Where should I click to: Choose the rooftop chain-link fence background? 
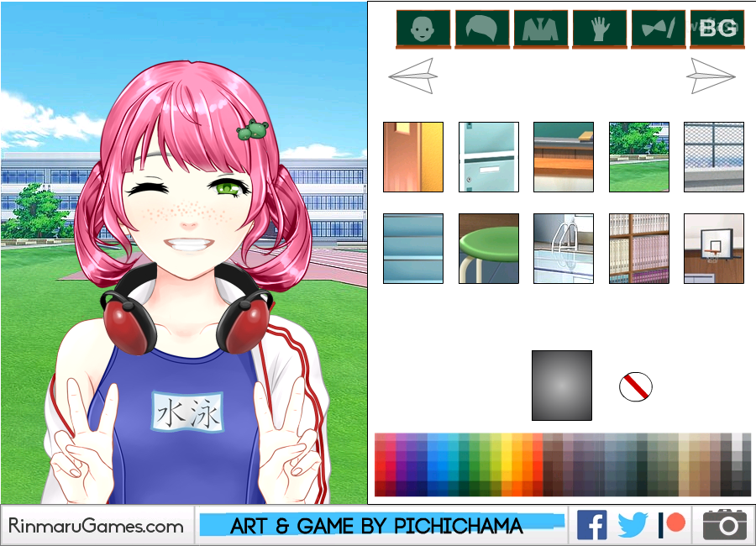(x=714, y=157)
